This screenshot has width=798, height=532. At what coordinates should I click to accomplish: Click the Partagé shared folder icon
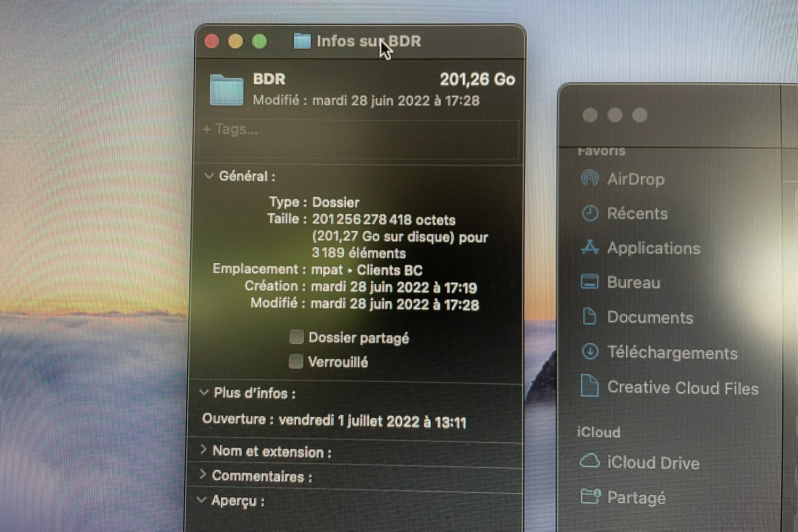(x=590, y=496)
